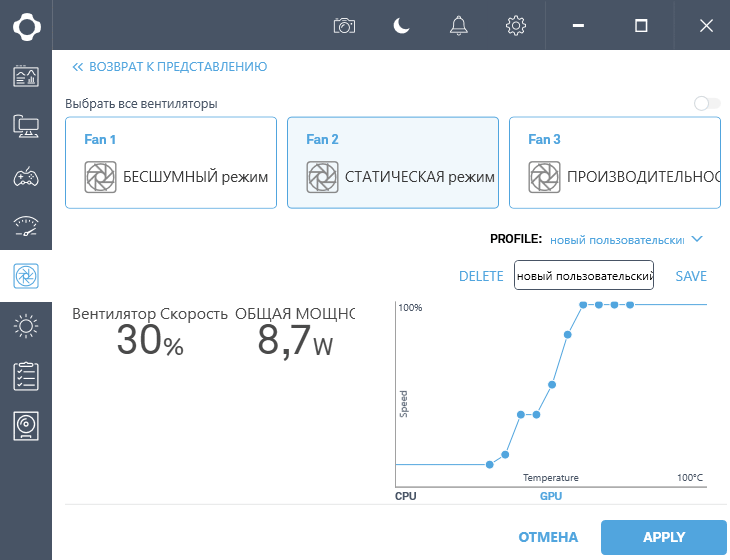
Task: Click SAVE to store profile
Action: point(691,276)
